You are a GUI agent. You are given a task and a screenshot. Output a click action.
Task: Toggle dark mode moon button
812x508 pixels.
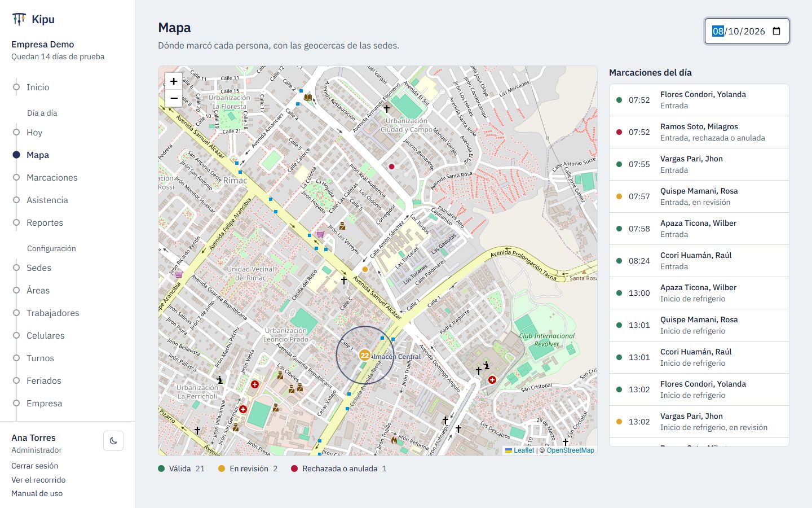(113, 441)
